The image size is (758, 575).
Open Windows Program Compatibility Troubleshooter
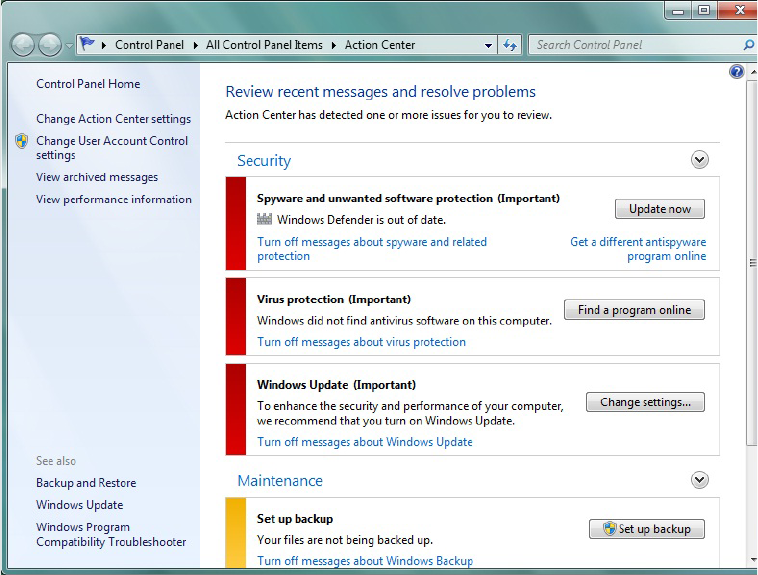111,534
